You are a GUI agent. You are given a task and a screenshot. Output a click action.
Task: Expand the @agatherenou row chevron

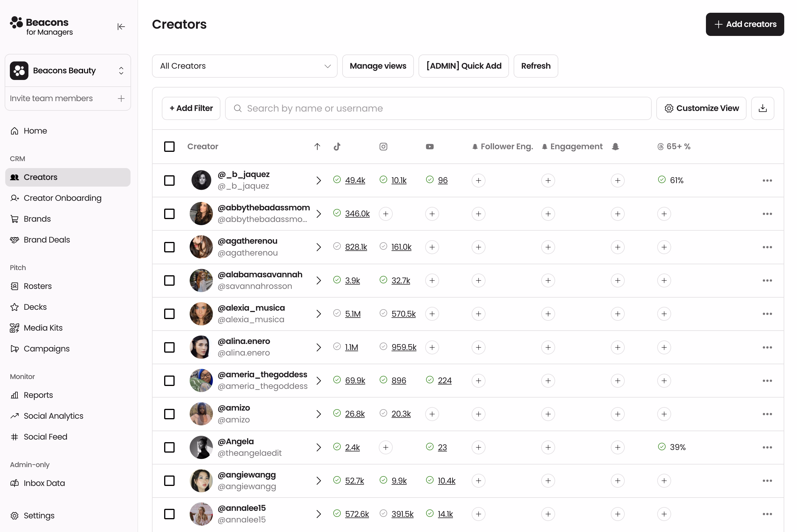coord(318,247)
